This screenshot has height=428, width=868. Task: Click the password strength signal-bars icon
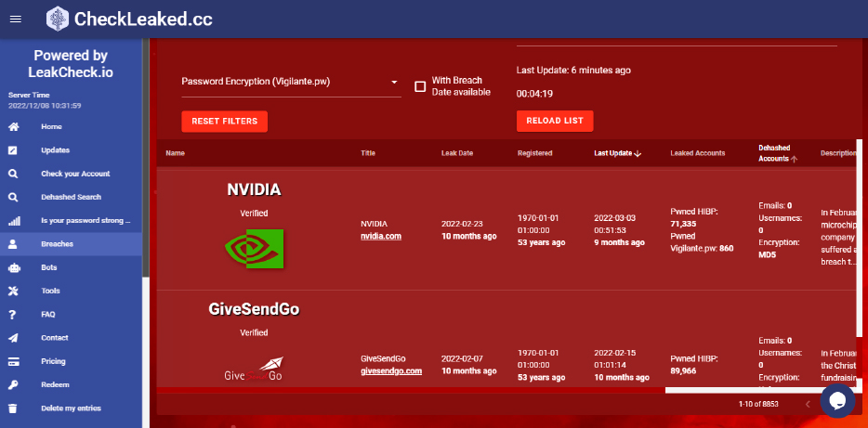pyautogui.click(x=14, y=221)
